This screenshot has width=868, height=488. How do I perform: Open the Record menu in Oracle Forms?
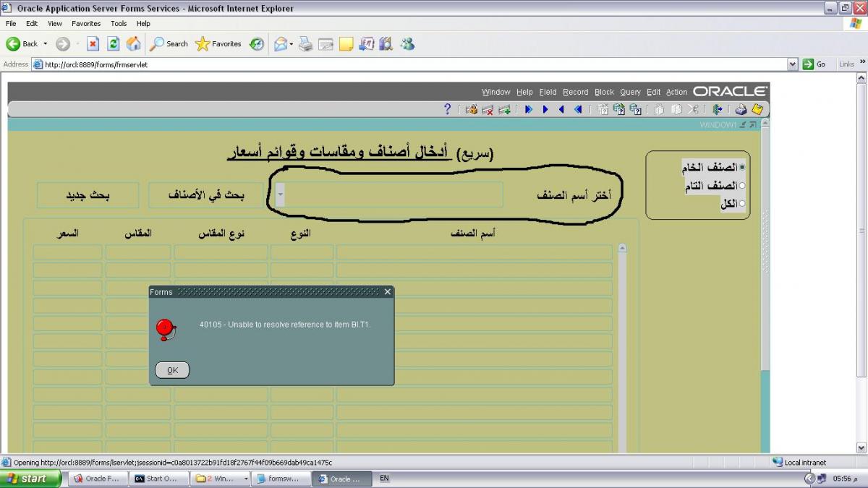[x=575, y=92]
